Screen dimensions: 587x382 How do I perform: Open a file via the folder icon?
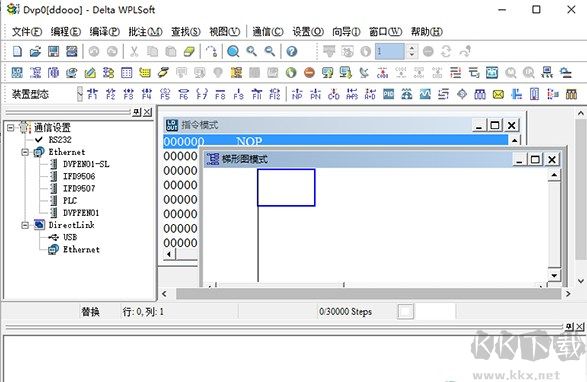point(35,51)
